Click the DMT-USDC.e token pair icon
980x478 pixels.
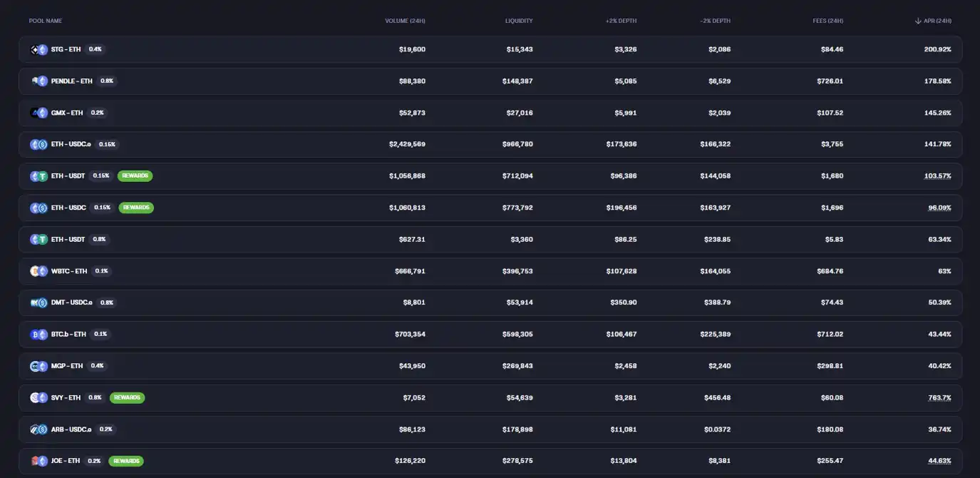38,302
